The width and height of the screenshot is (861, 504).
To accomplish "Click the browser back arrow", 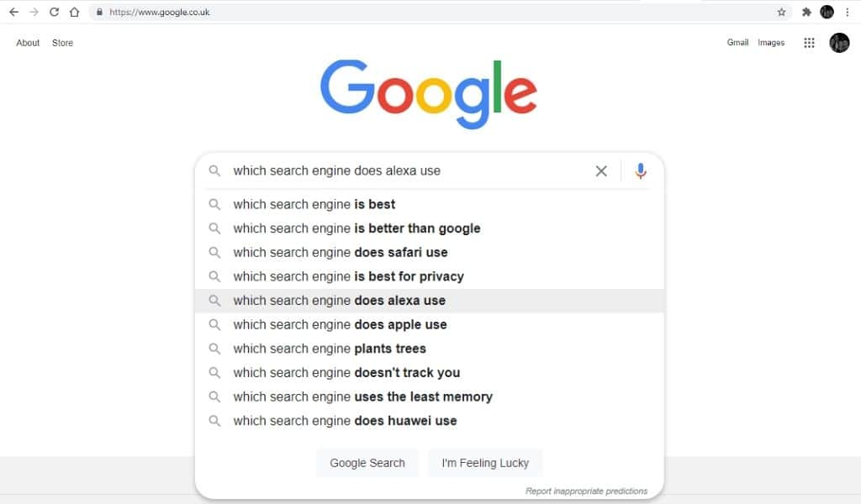I will click(x=13, y=12).
